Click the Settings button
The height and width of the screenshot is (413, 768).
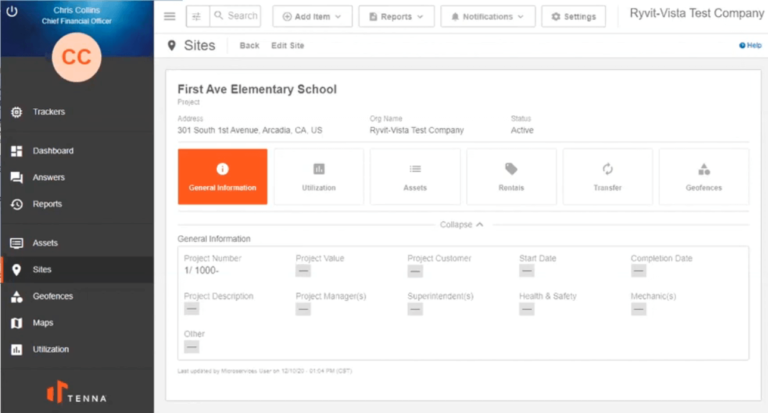(x=573, y=17)
